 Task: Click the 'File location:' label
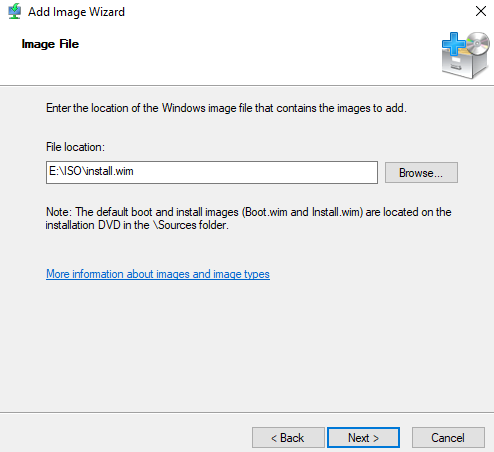coord(75,147)
